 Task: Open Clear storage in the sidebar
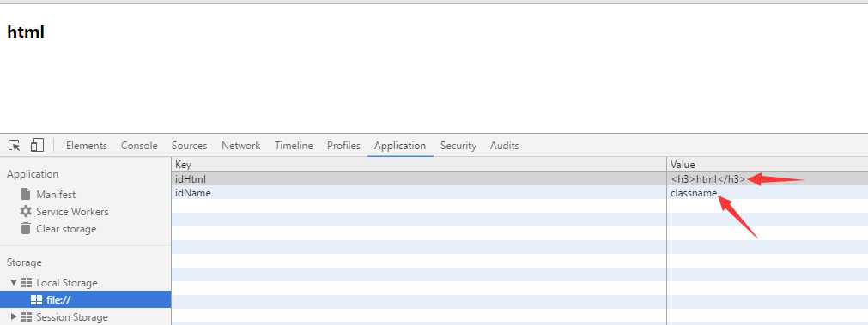coord(66,228)
